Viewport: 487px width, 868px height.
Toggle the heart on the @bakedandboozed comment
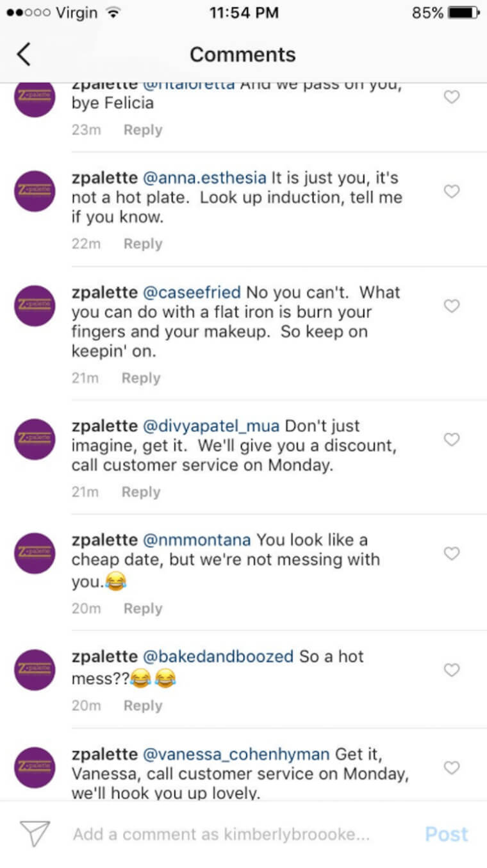click(451, 669)
